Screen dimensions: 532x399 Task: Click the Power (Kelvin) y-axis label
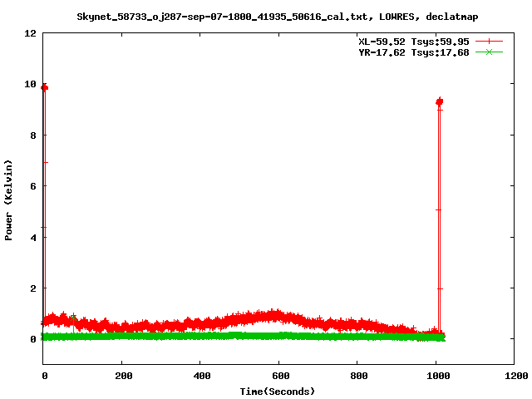coord(8,200)
